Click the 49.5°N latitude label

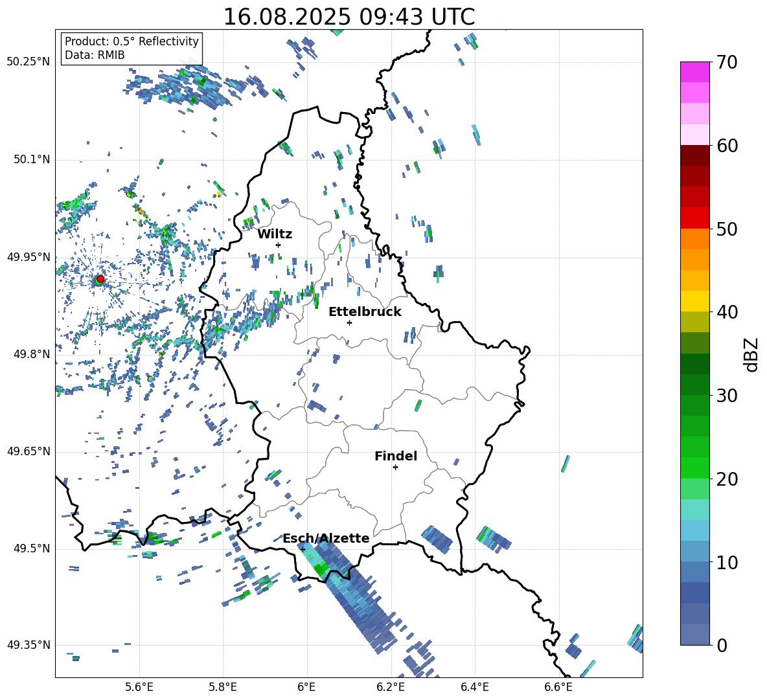click(x=31, y=548)
